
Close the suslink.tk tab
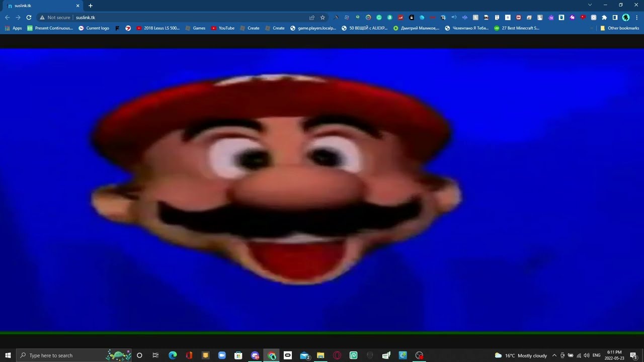77,6
